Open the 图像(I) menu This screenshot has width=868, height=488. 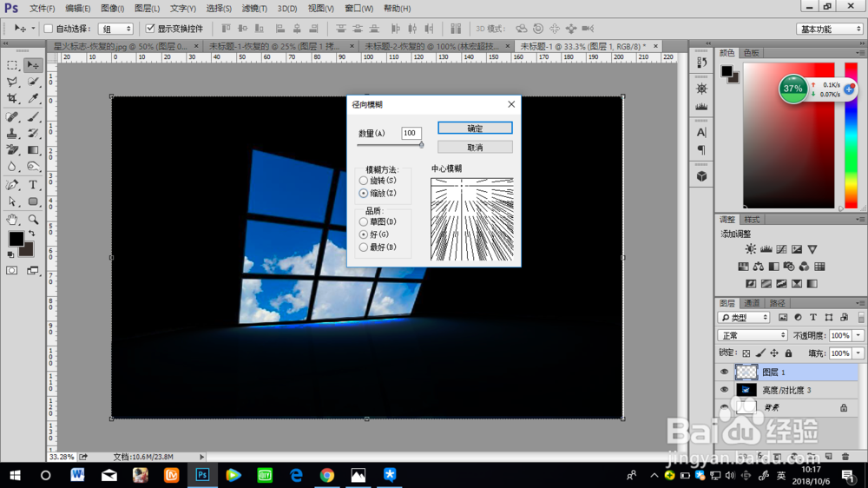point(112,9)
